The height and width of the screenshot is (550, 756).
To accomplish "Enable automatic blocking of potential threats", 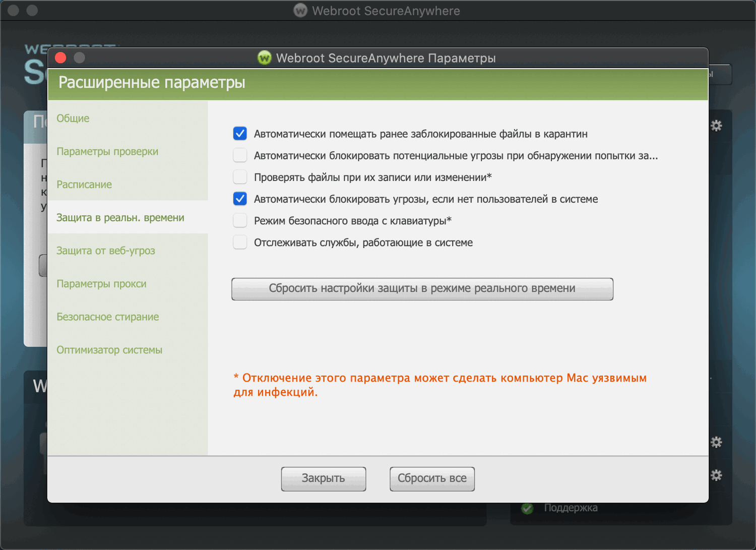I will point(240,155).
